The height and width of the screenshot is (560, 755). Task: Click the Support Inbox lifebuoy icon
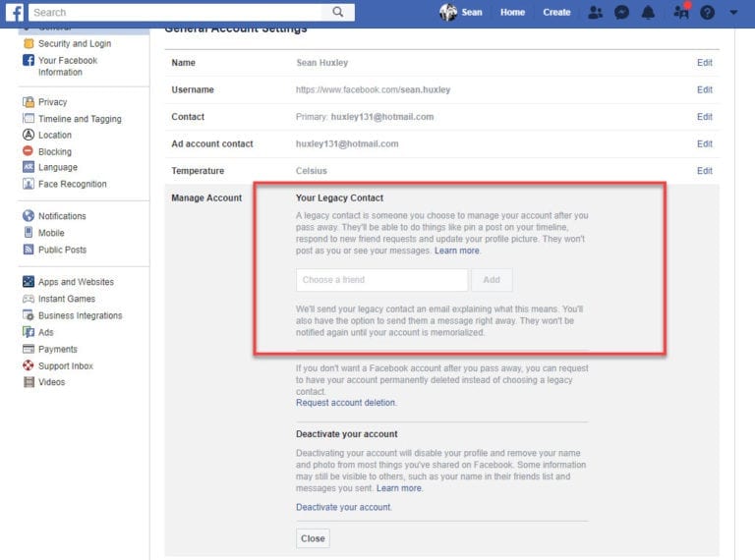click(x=29, y=365)
